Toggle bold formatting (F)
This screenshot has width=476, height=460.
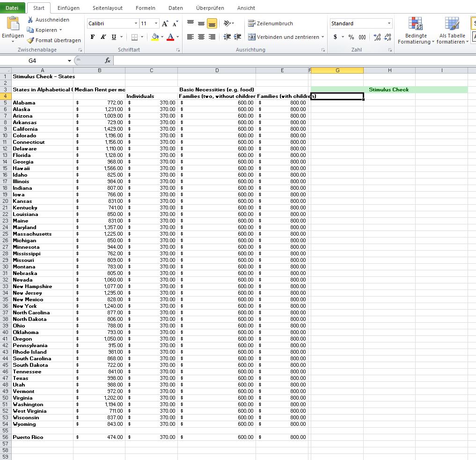[92, 37]
